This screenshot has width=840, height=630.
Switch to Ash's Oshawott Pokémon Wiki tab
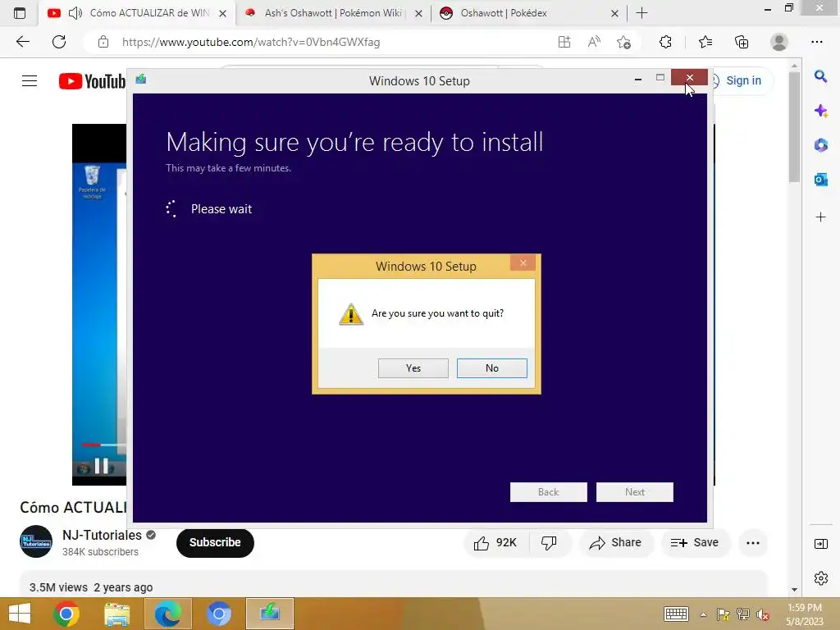332,13
